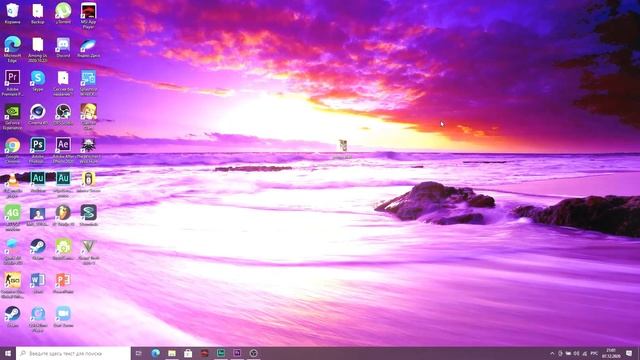Viewport: 640px width, 360px height.
Task: Open the Яндекс Диск desktop shortcut
Action: point(88,45)
